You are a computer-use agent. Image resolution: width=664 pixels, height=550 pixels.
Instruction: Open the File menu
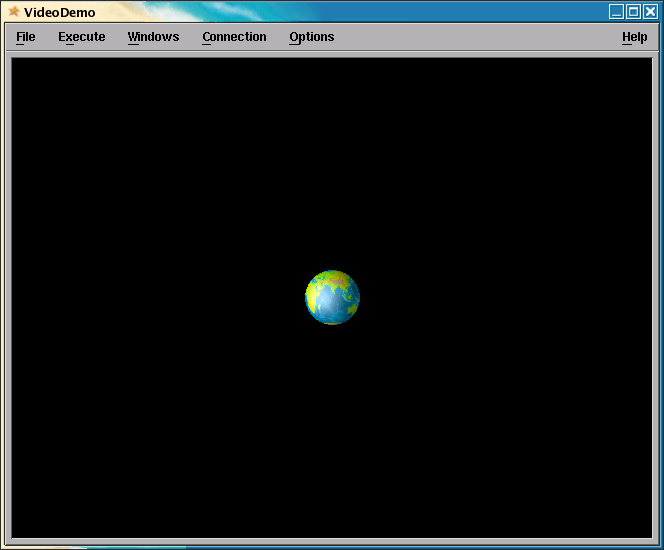pos(26,37)
